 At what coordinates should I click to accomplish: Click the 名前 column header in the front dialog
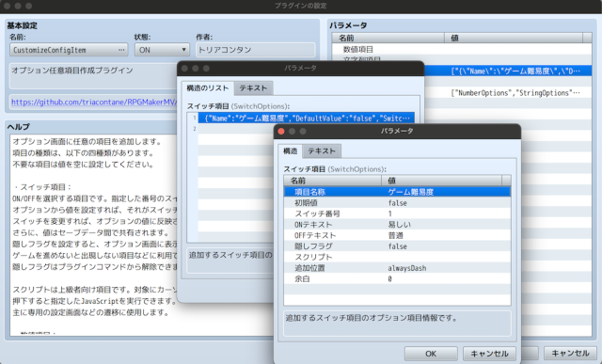coord(332,181)
